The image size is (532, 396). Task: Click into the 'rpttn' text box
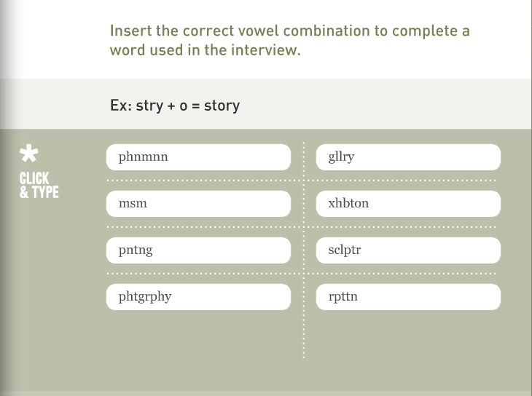click(x=409, y=297)
